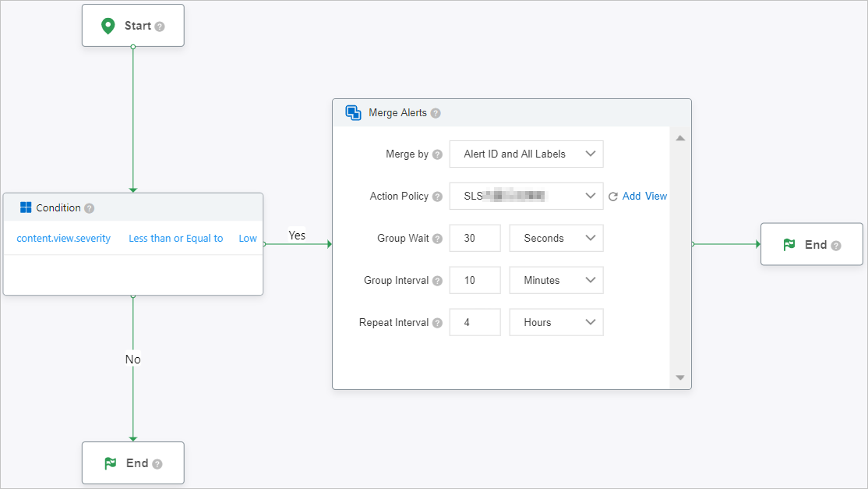Click the refresh icon beside Action Policy

click(612, 197)
